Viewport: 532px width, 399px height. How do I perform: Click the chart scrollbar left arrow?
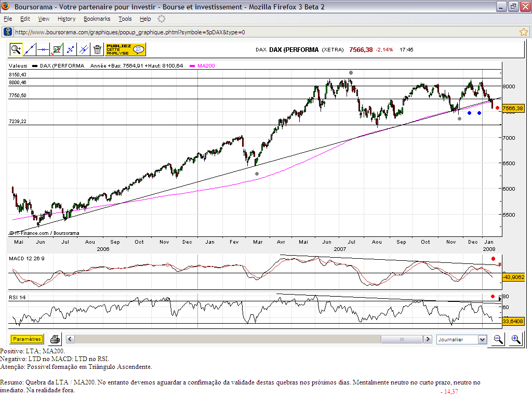pyautogui.click(x=70, y=339)
